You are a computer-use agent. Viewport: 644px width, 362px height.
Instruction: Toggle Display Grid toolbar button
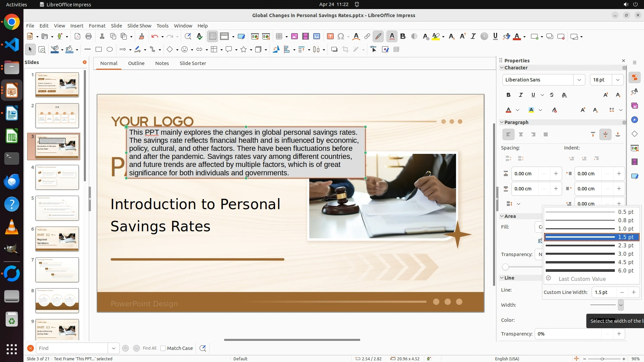coord(213,37)
